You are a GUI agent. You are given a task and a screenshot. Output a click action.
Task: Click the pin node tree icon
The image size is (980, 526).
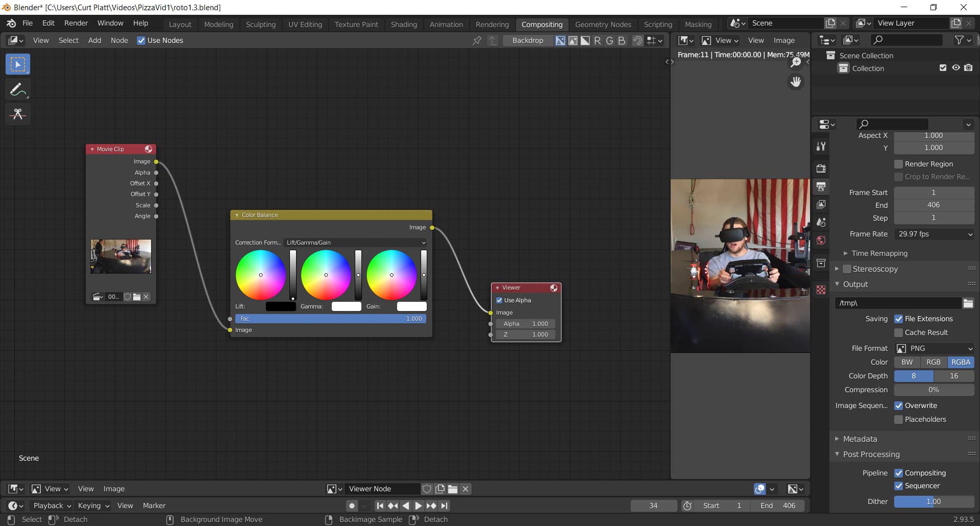[477, 40]
